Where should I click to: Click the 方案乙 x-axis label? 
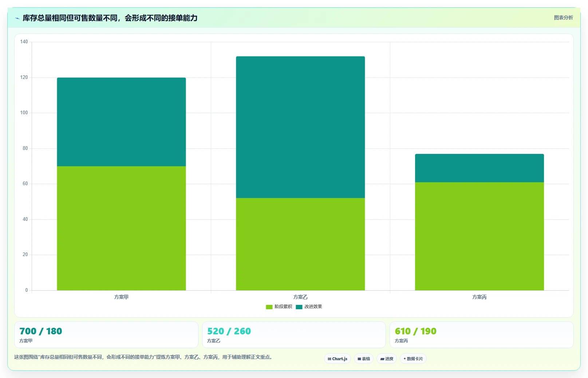pyautogui.click(x=300, y=297)
